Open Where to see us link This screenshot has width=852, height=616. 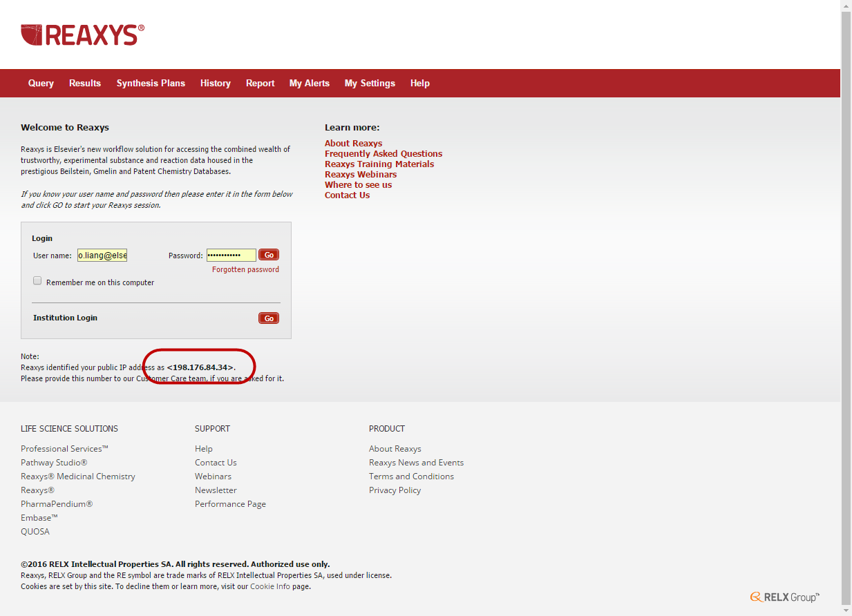(358, 185)
